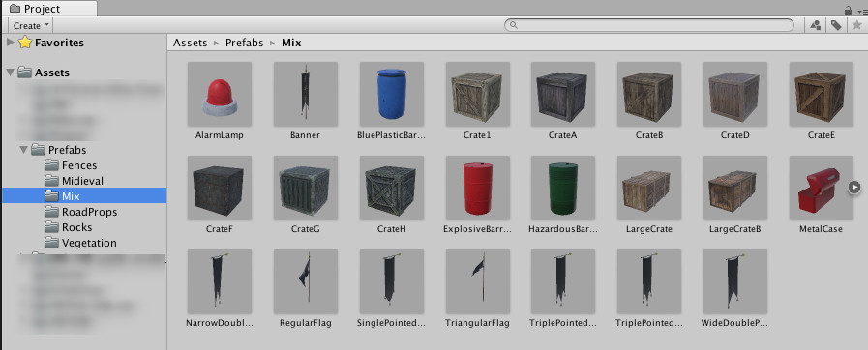
Task: Click the Search by Type icon
Action: [815, 25]
